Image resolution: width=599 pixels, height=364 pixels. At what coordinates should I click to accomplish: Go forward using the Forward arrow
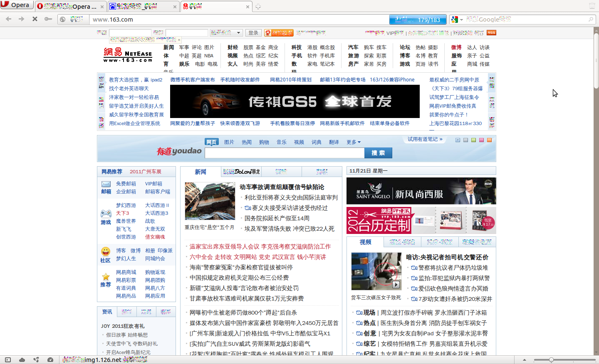[21, 19]
